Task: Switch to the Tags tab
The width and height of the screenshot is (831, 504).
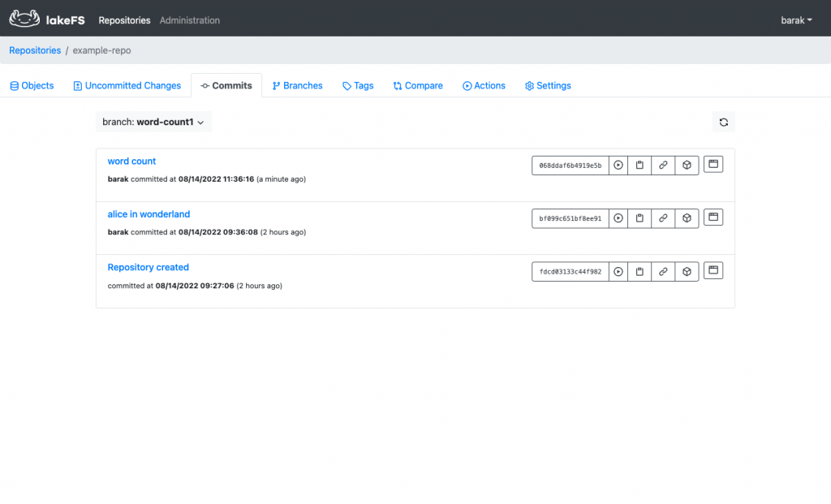Action: (x=358, y=85)
